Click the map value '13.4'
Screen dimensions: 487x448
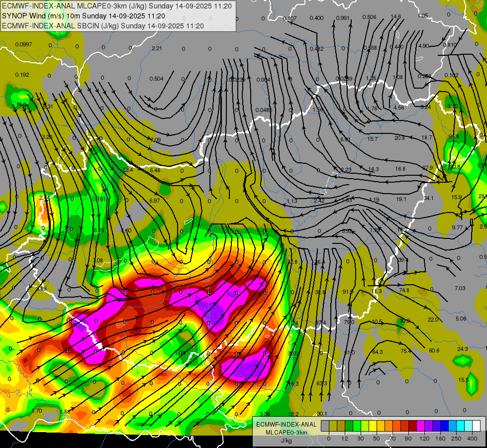tap(128, 170)
